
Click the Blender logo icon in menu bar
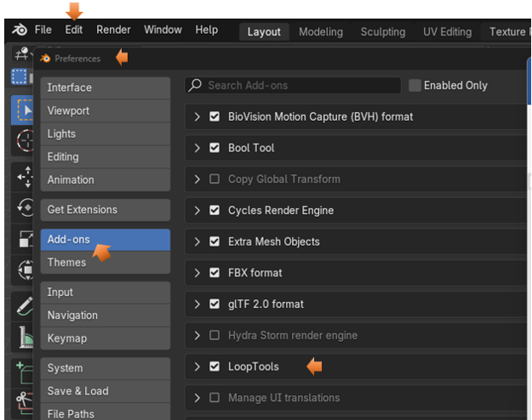[x=19, y=31]
